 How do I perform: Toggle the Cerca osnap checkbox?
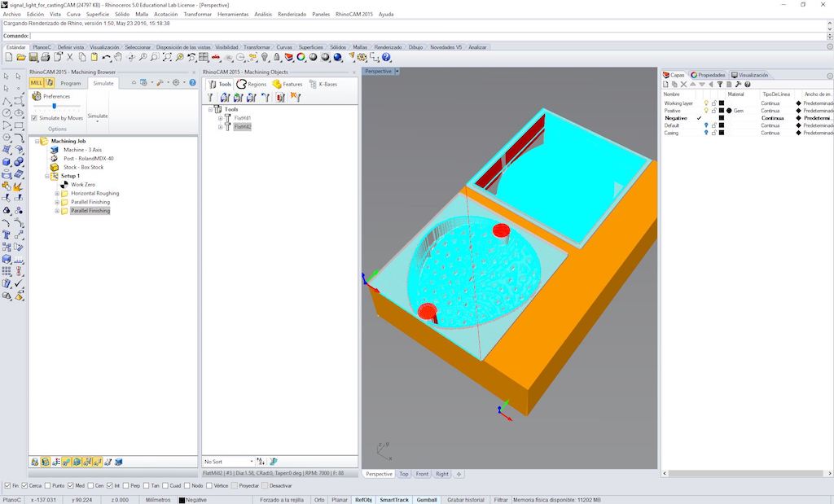[x=24, y=485]
